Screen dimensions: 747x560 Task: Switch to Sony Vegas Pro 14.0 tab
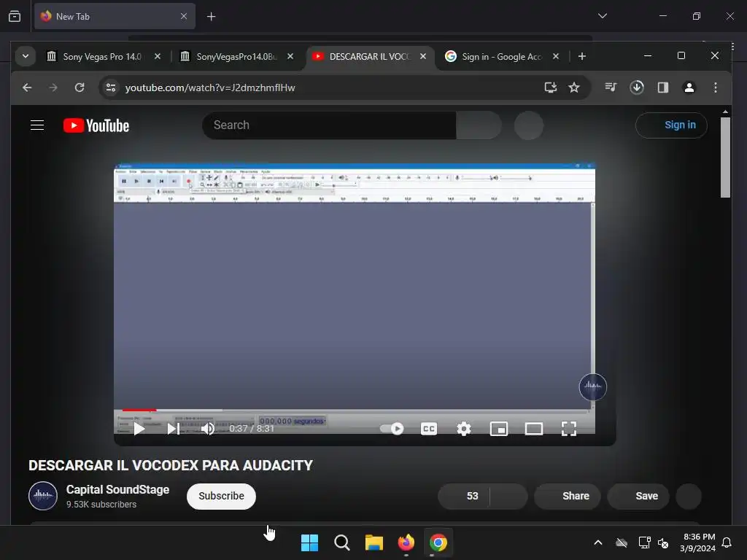coord(104,57)
